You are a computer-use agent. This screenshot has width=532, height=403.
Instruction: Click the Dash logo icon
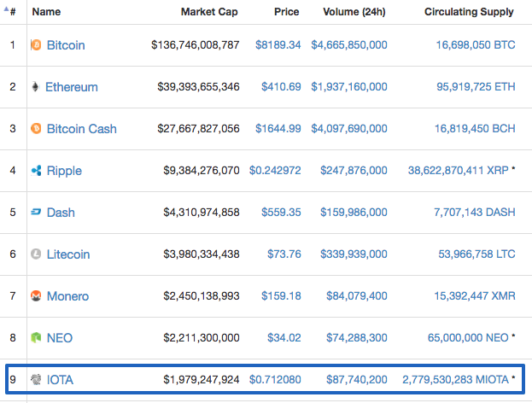pos(36,212)
